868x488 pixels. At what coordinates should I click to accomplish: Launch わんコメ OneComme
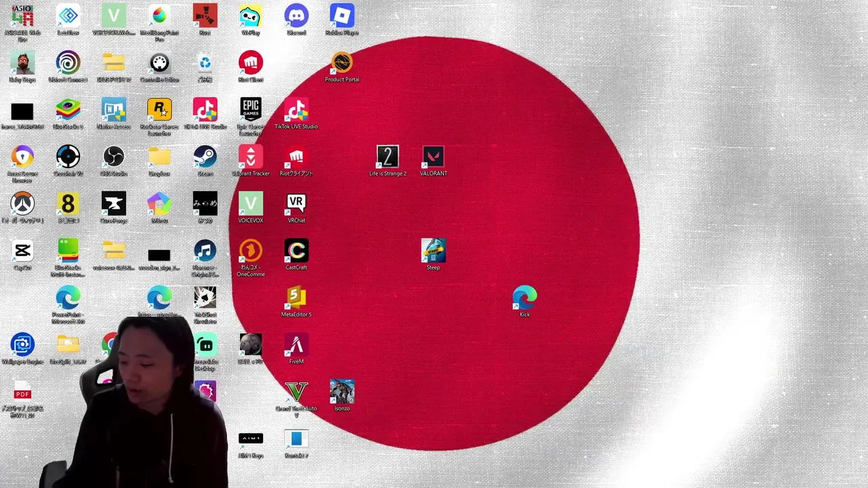point(250,251)
